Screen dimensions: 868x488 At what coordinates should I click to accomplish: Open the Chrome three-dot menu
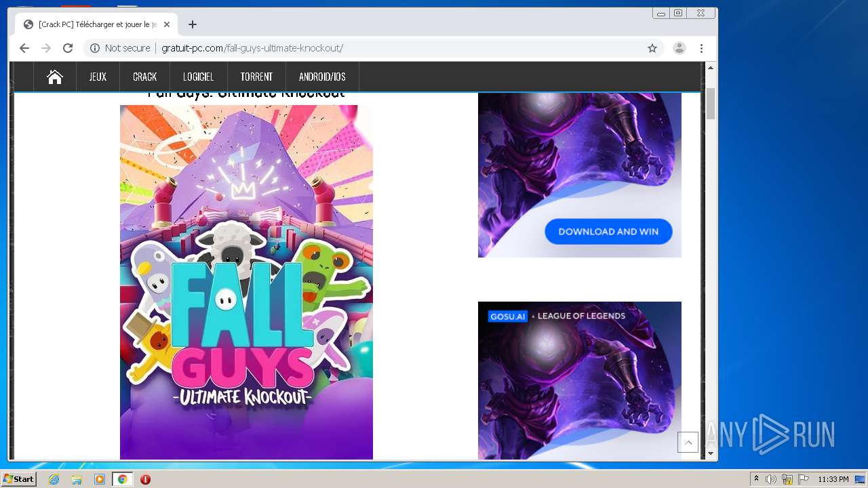[x=701, y=48]
